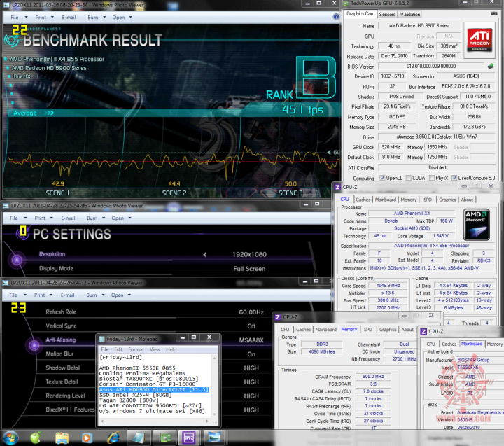
Task: Click the GPU-Z title bar icon
Action: click(x=346, y=4)
